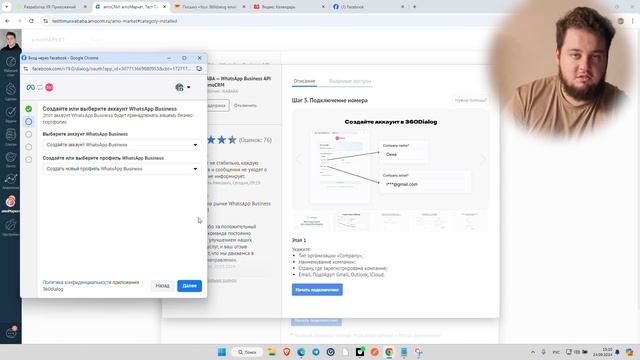Switch the РУС input language indicator

click(x=556, y=352)
